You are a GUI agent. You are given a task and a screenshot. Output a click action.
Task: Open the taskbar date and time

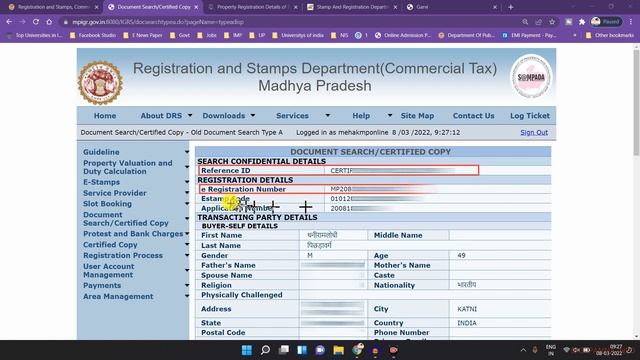point(608,350)
